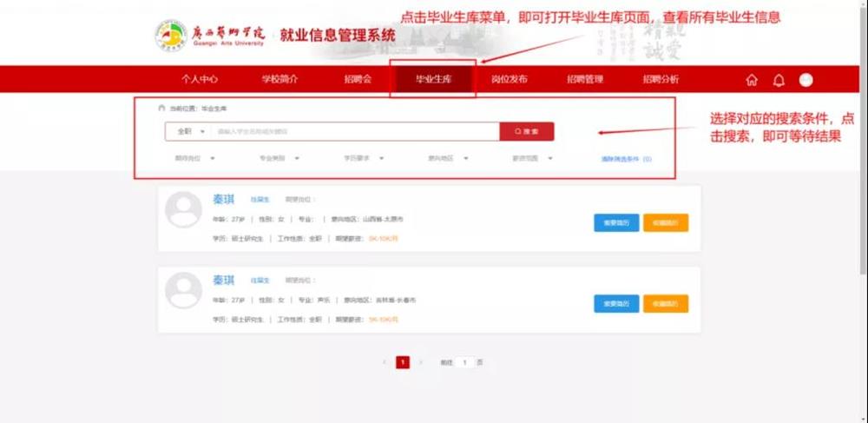Image resolution: width=868 pixels, height=423 pixels.
Task: Expand the 薪资范围 filter dropdown
Action: point(531,159)
